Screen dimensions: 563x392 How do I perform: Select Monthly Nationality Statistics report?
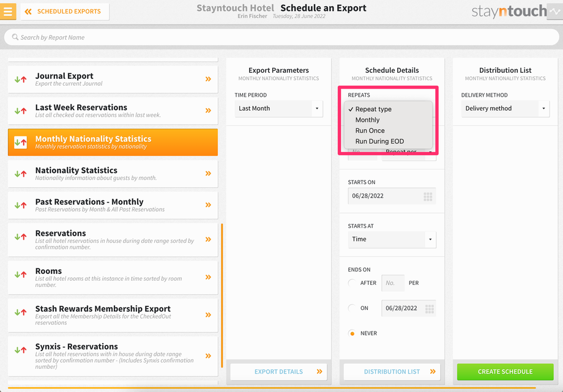113,142
